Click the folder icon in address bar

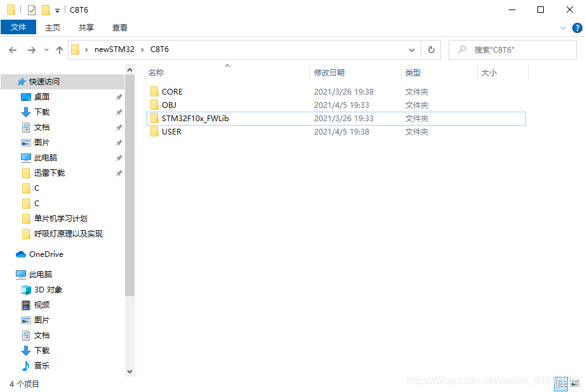(x=76, y=49)
